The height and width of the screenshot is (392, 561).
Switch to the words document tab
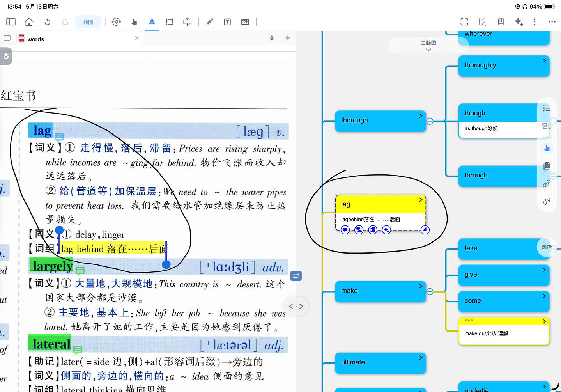[x=35, y=39]
